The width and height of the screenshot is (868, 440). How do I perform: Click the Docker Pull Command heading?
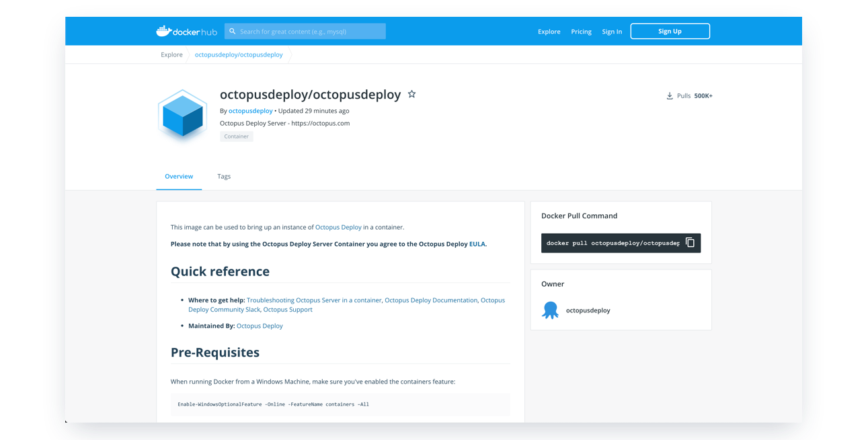tap(579, 216)
